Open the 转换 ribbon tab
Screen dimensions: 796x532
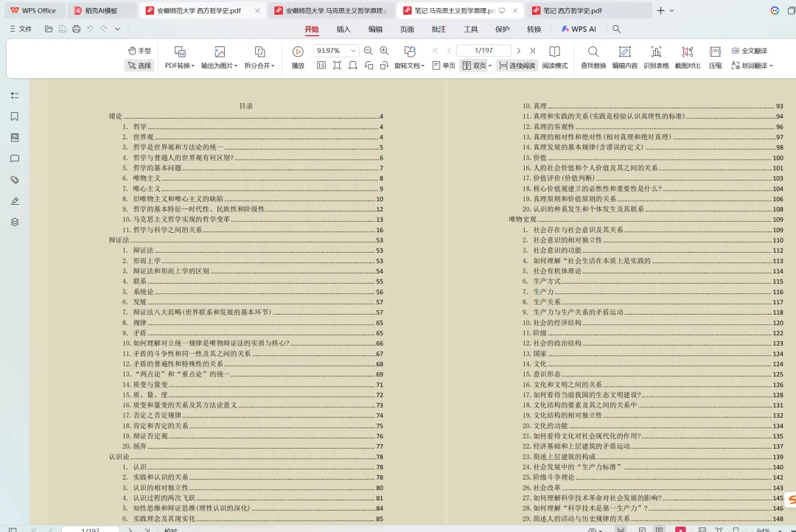[x=534, y=29]
